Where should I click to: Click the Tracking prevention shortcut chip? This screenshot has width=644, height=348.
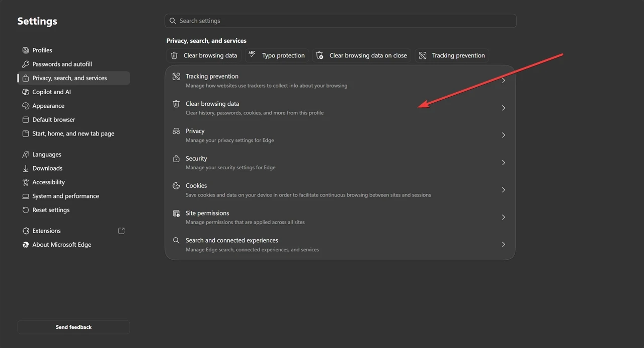point(452,55)
